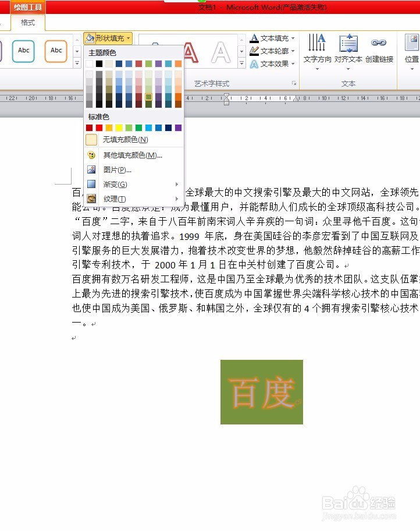Open the Shape Fill (形状填充) dropdown
This screenshot has height=531, width=420.
[x=108, y=38]
